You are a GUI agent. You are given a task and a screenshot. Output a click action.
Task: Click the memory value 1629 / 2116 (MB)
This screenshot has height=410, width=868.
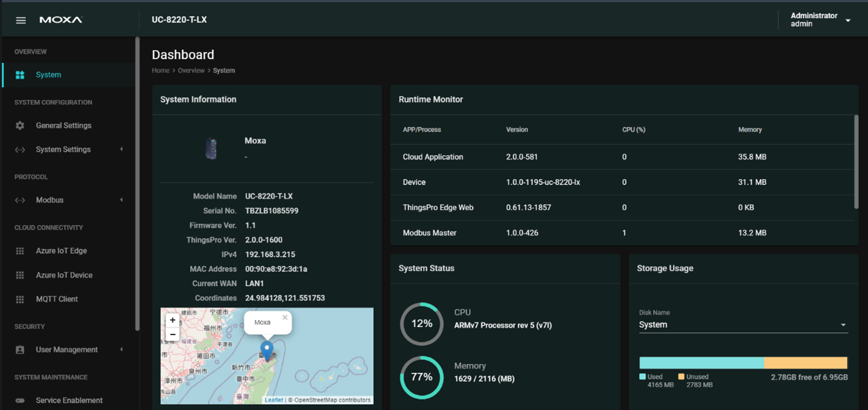(x=485, y=379)
